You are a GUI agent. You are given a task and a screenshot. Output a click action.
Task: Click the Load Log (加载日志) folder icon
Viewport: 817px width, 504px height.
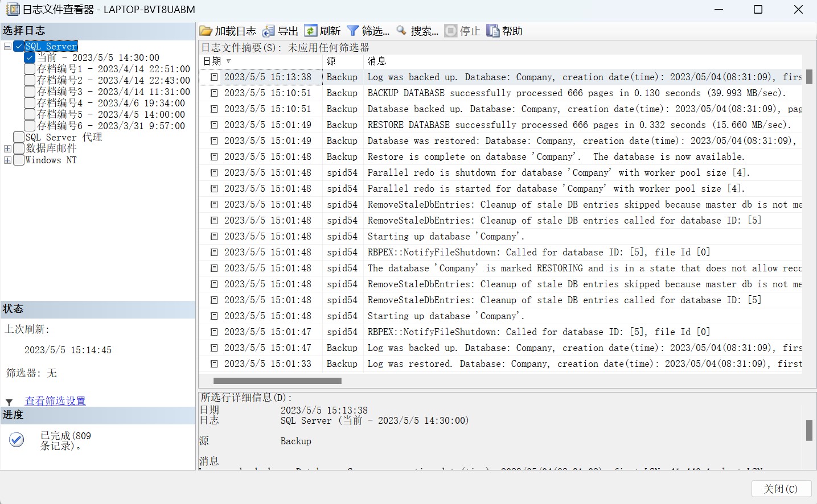pyautogui.click(x=206, y=31)
